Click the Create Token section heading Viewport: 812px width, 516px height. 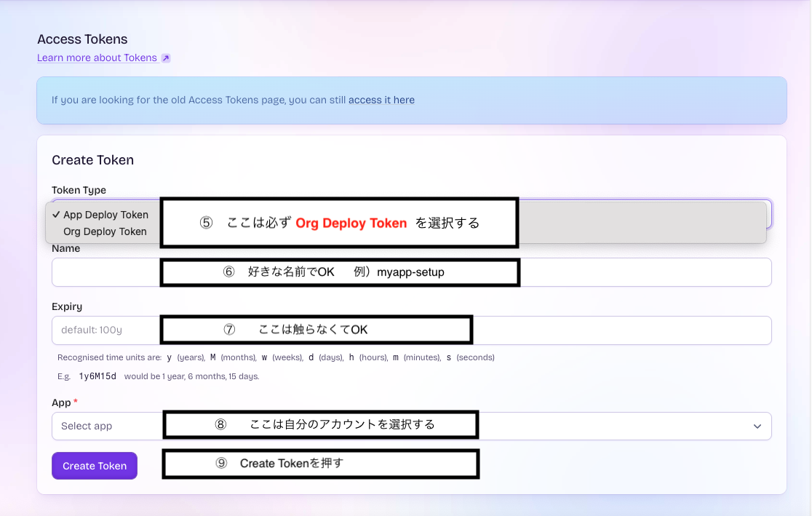pos(92,160)
